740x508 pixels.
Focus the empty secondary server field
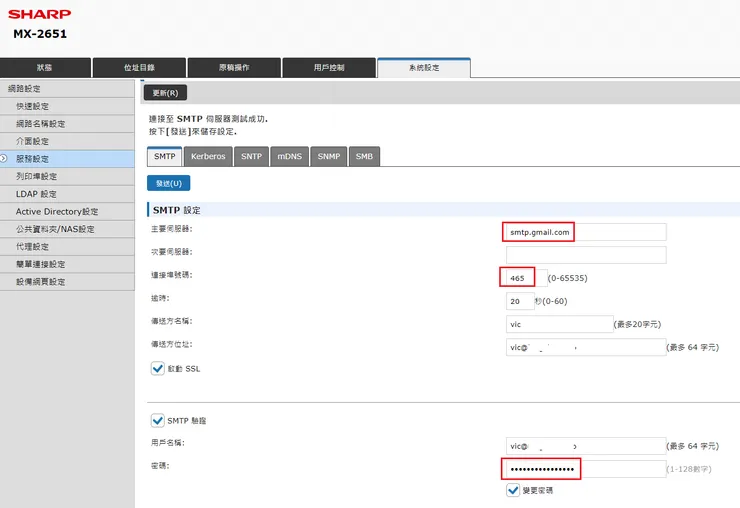pyautogui.click(x=586, y=255)
